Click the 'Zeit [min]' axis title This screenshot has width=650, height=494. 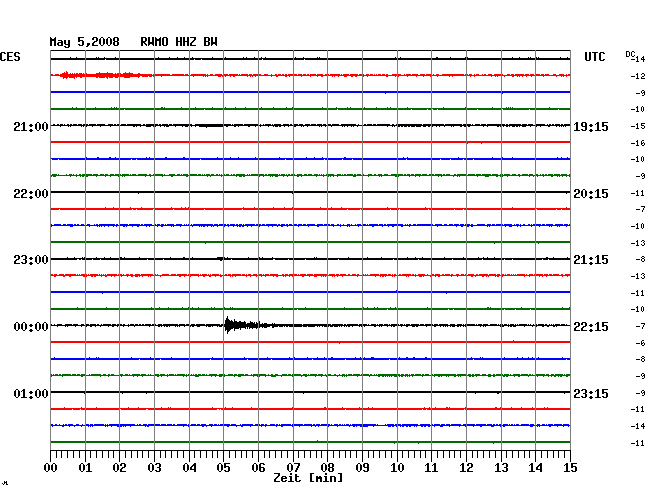click(x=308, y=478)
